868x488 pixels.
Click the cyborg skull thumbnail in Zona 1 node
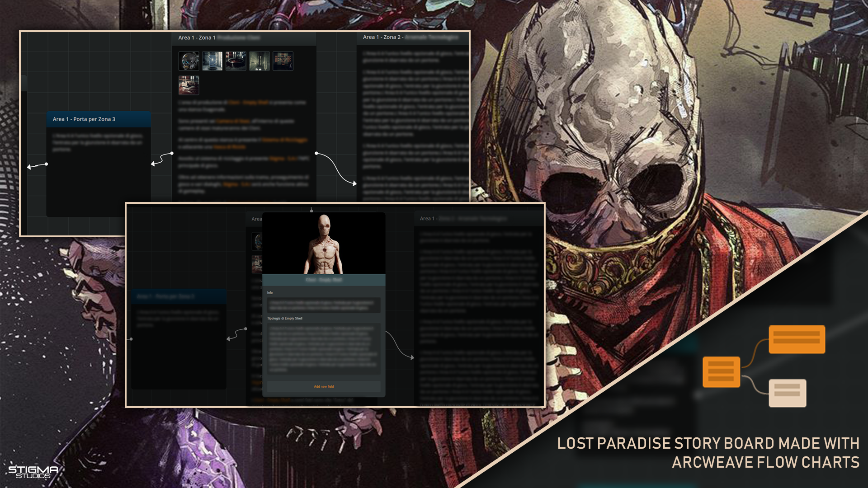click(189, 60)
